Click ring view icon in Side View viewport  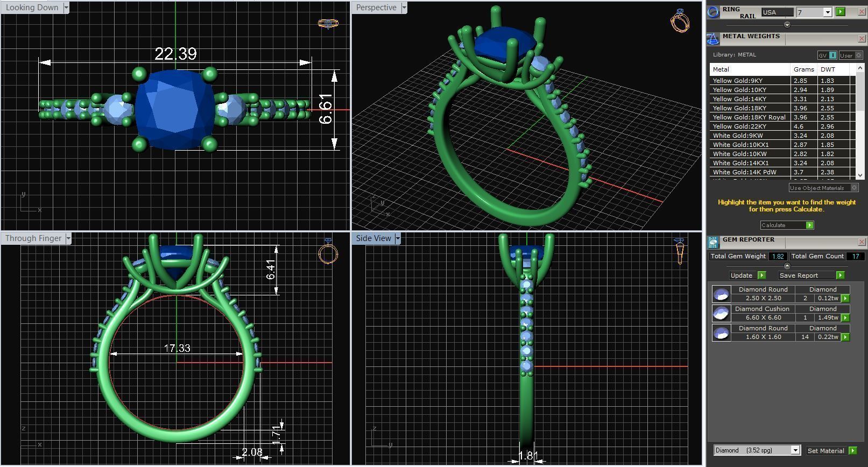click(x=680, y=251)
